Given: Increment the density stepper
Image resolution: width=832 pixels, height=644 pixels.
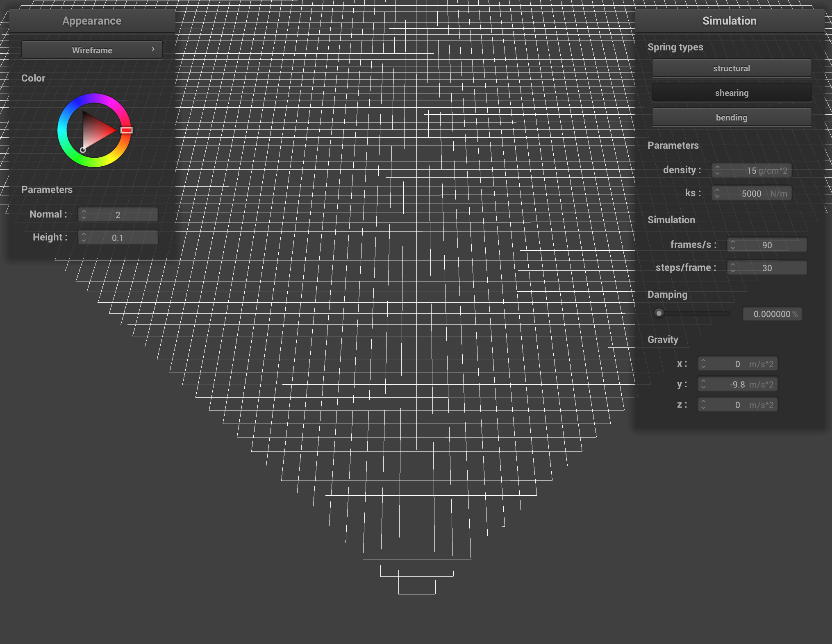Looking at the screenshot, I should [718, 168].
